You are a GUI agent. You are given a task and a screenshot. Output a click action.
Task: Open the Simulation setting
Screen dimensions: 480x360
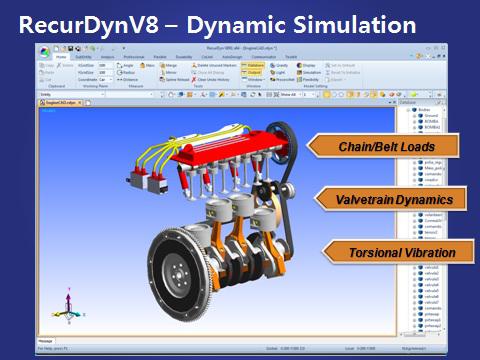click(309, 72)
